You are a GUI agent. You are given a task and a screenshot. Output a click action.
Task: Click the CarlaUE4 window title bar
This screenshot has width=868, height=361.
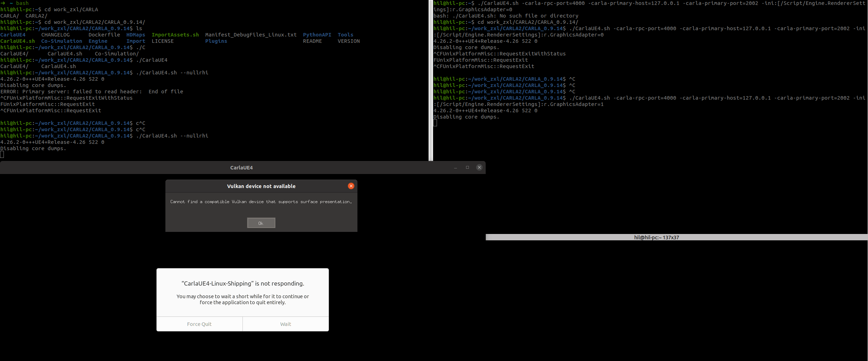coord(241,168)
